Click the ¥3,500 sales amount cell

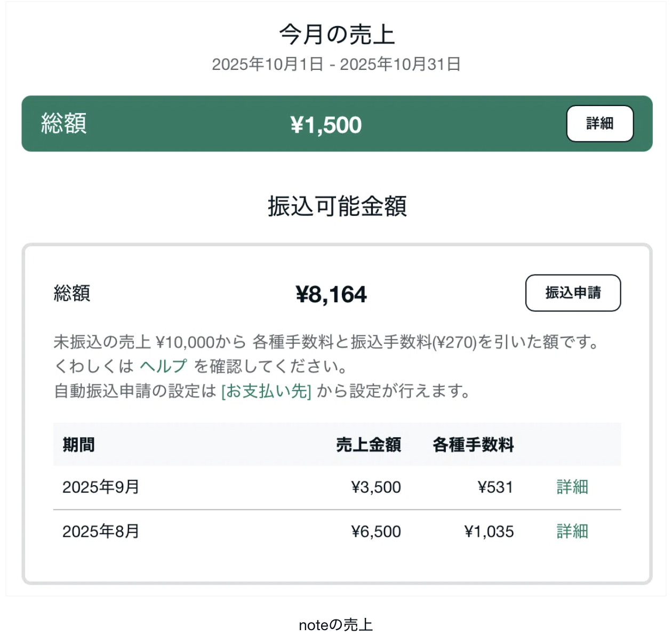[x=376, y=487]
